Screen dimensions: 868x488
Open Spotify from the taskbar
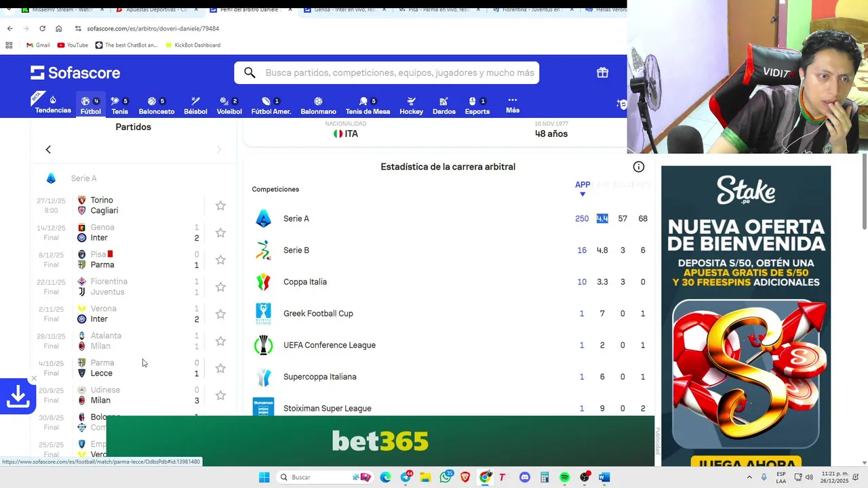[x=564, y=477]
